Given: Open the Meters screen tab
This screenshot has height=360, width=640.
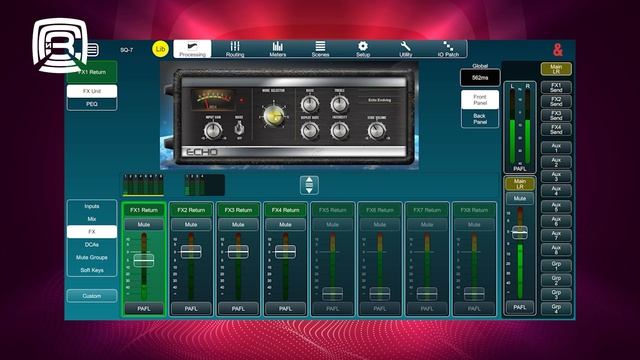Looking at the screenshot, I should coord(278,49).
